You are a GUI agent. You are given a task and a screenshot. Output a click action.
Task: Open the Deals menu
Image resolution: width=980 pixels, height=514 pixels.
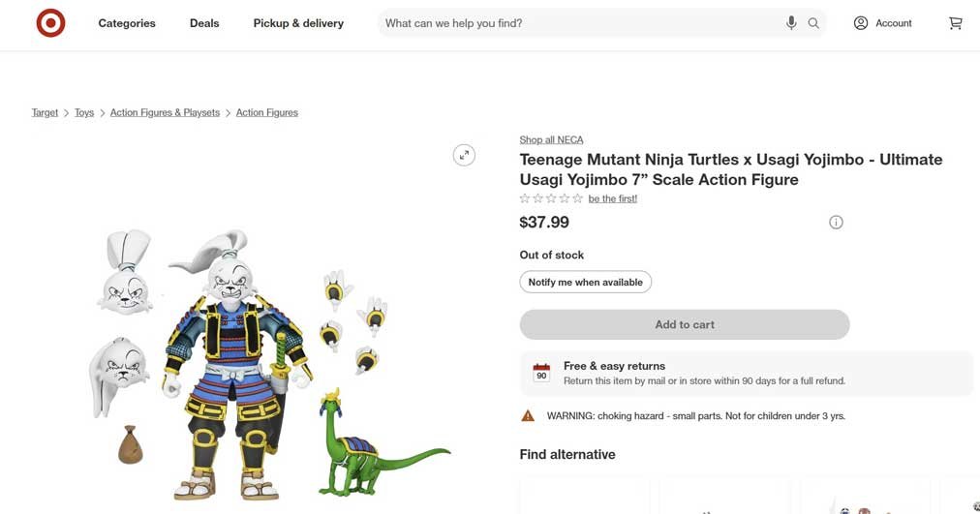point(204,23)
